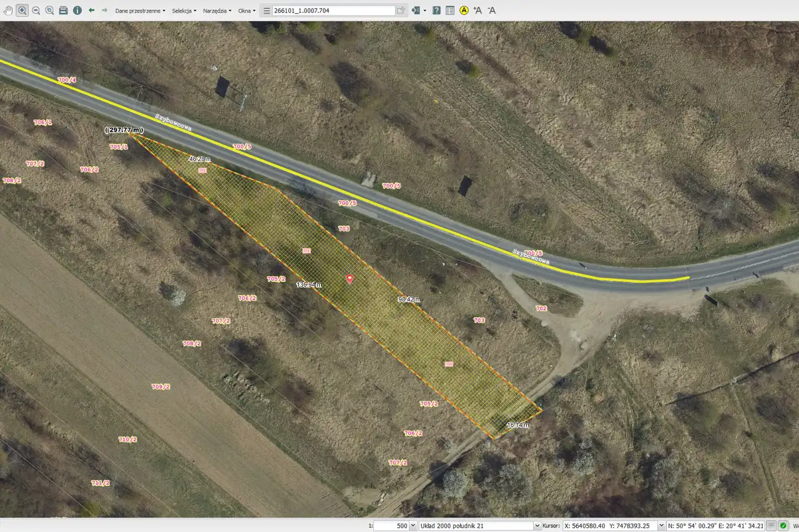Toggle the legend table panel
The width and height of the screenshot is (799, 532).
450,10
